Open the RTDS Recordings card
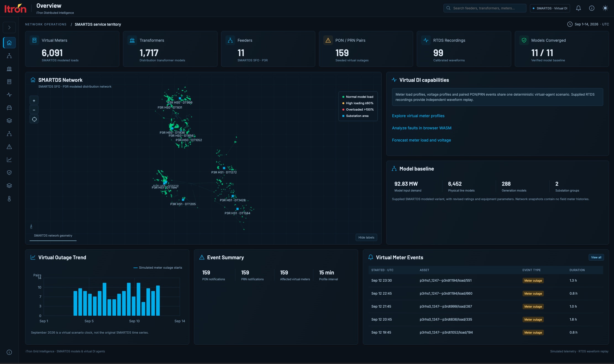The height and width of the screenshot is (364, 614). pos(464,49)
